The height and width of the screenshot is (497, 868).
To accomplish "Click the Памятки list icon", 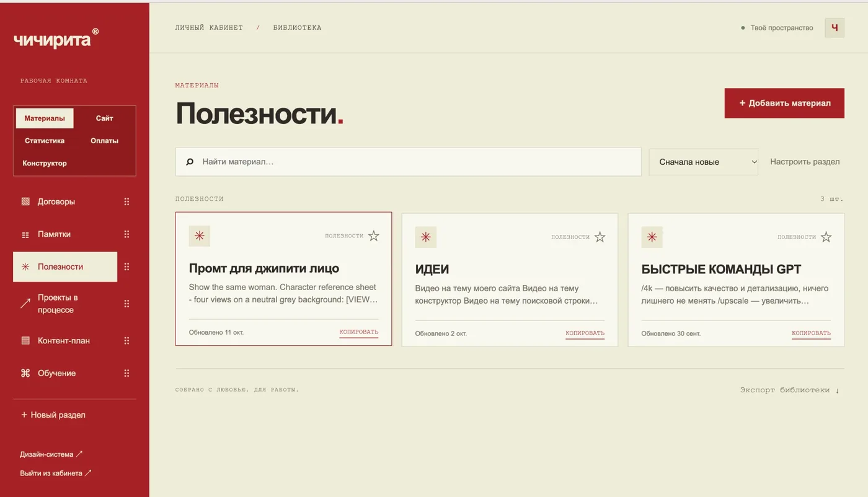I will coord(25,235).
